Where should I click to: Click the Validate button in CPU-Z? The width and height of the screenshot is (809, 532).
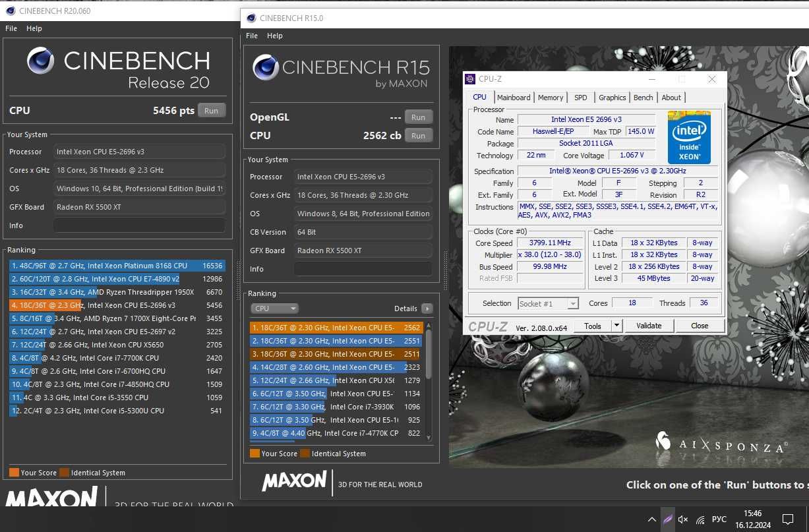tap(649, 326)
